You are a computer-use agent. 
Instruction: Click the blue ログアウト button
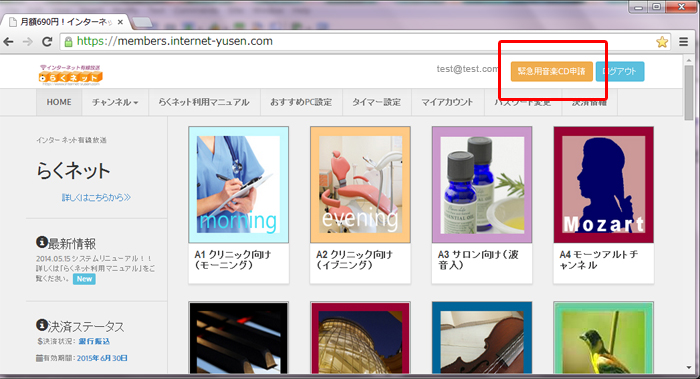coord(620,71)
